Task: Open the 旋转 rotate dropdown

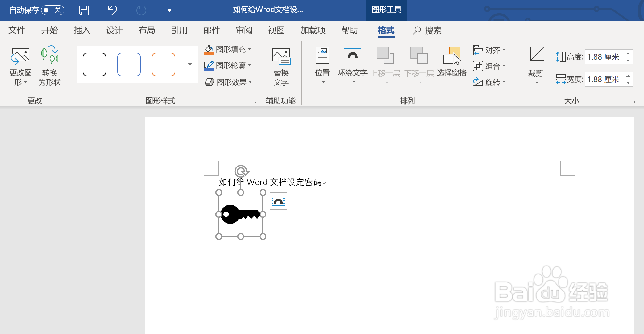Action: click(489, 82)
